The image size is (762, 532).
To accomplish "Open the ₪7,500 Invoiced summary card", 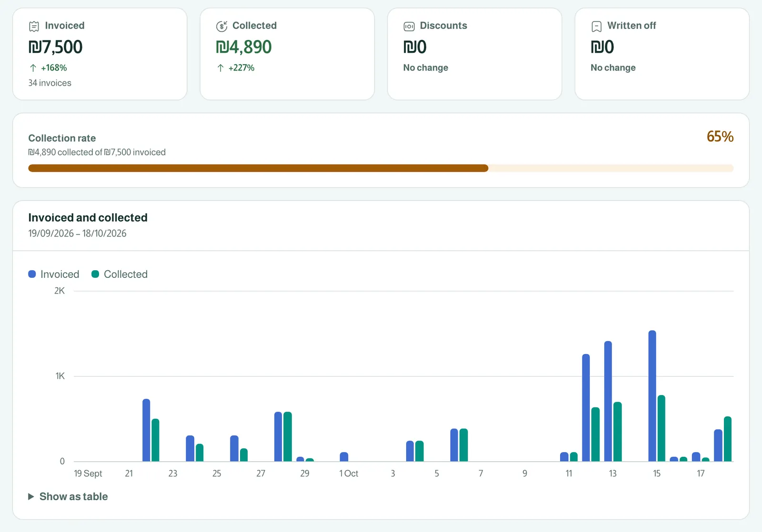I will (x=100, y=54).
